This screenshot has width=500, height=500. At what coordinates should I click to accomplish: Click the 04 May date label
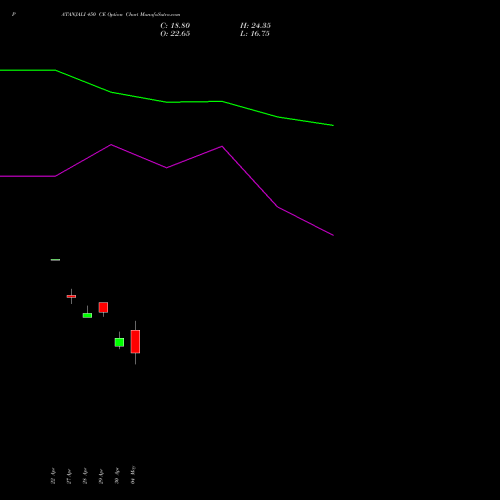tap(133, 475)
